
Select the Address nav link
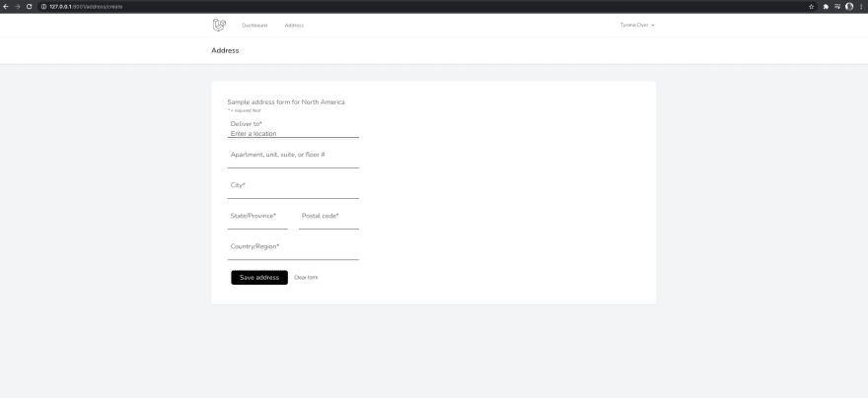click(x=294, y=25)
